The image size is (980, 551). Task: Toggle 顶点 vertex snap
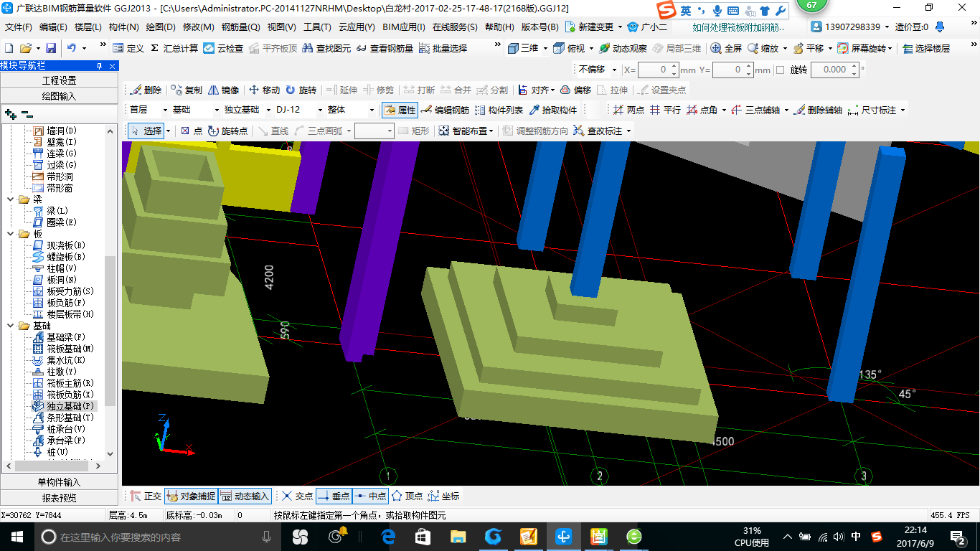click(407, 496)
